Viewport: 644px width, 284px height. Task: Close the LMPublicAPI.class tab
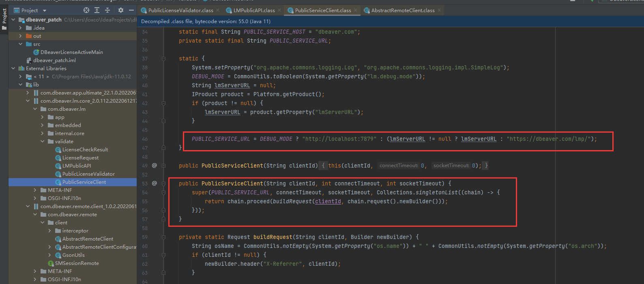(279, 10)
